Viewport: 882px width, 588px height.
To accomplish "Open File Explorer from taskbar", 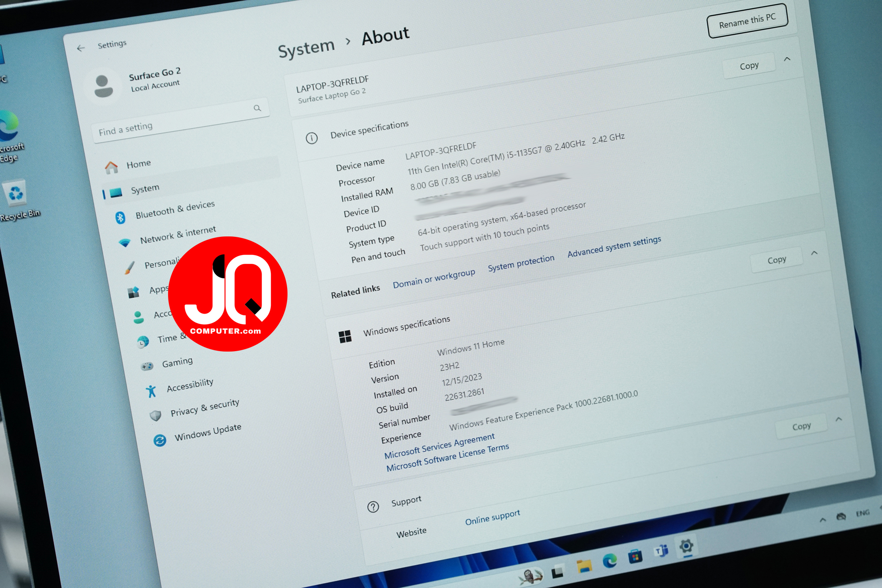I will click(x=584, y=566).
